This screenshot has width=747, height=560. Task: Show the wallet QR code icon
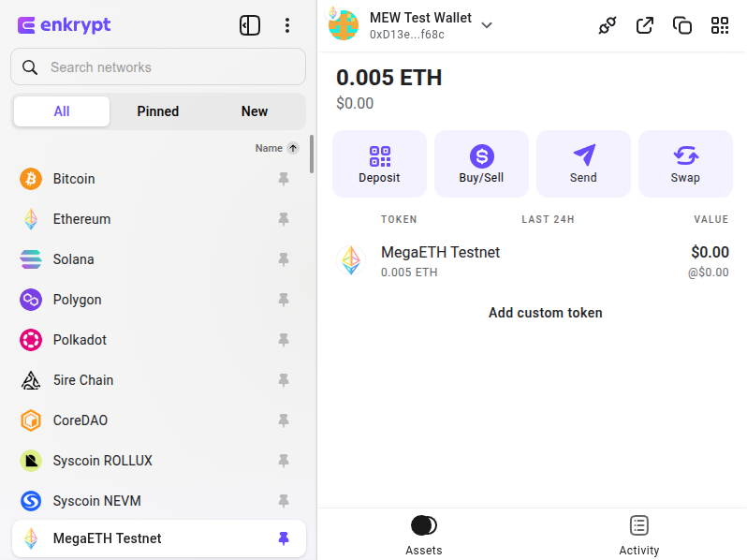coord(720,25)
